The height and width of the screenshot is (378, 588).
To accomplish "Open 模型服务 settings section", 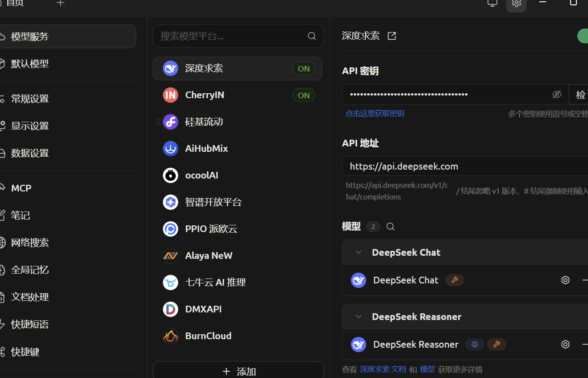I will pyautogui.click(x=68, y=37).
